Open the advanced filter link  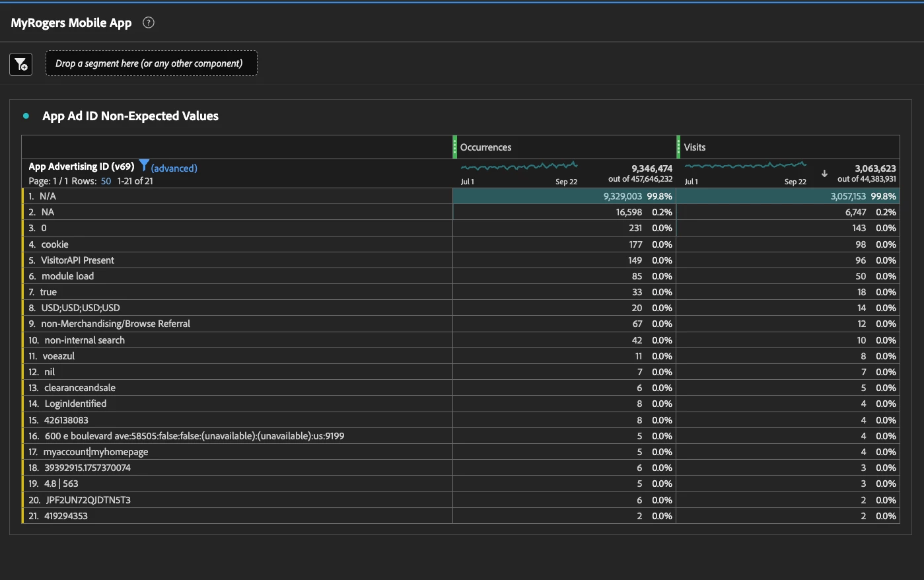(174, 168)
